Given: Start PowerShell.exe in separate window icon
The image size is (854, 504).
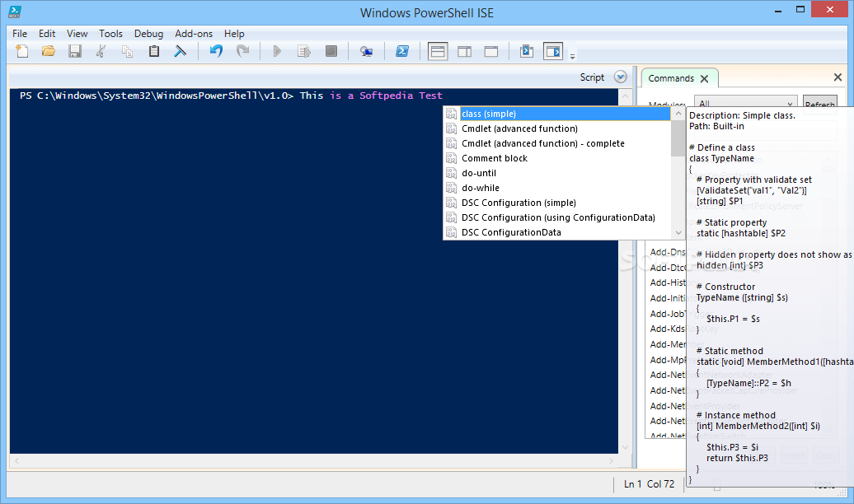Looking at the screenshot, I should point(402,51).
